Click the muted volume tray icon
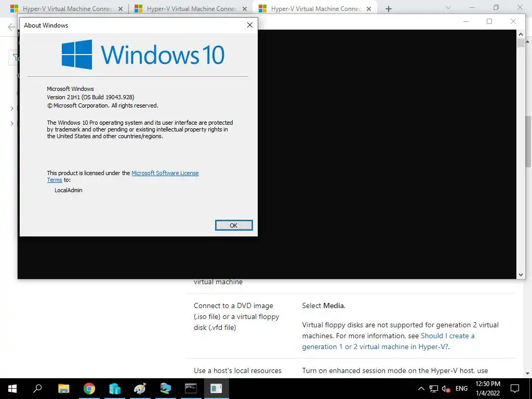532x399 pixels. click(446, 389)
